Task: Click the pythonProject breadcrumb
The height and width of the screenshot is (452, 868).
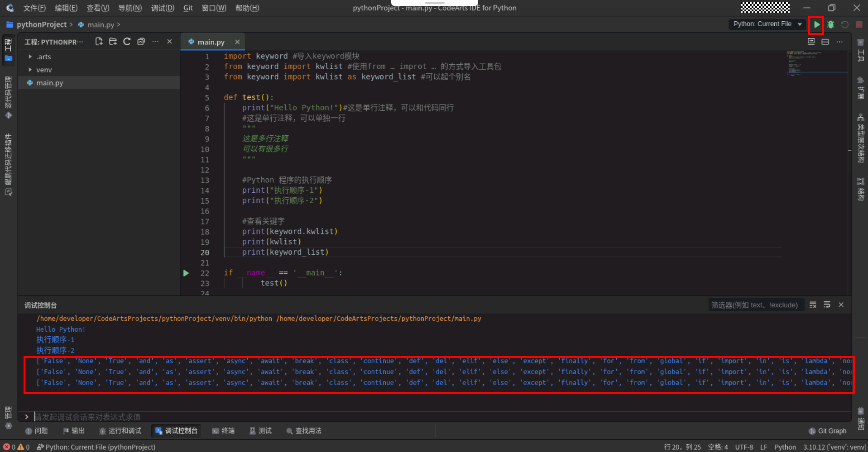Action: [42, 24]
